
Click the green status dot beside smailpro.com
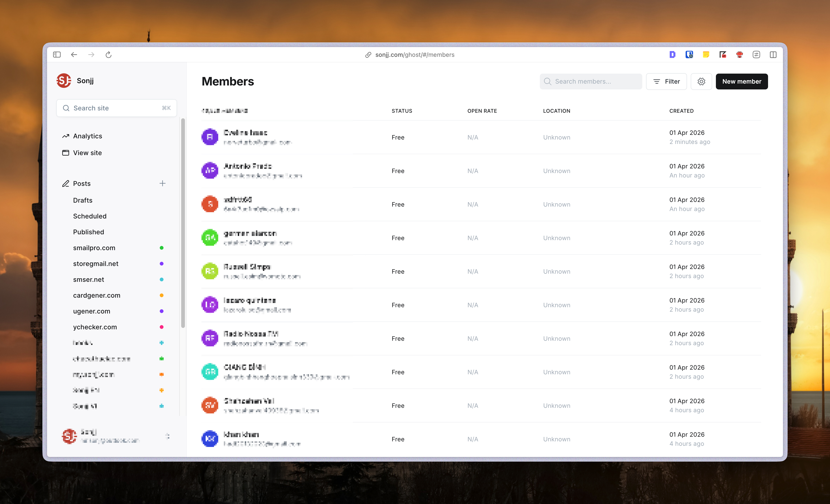tap(162, 248)
